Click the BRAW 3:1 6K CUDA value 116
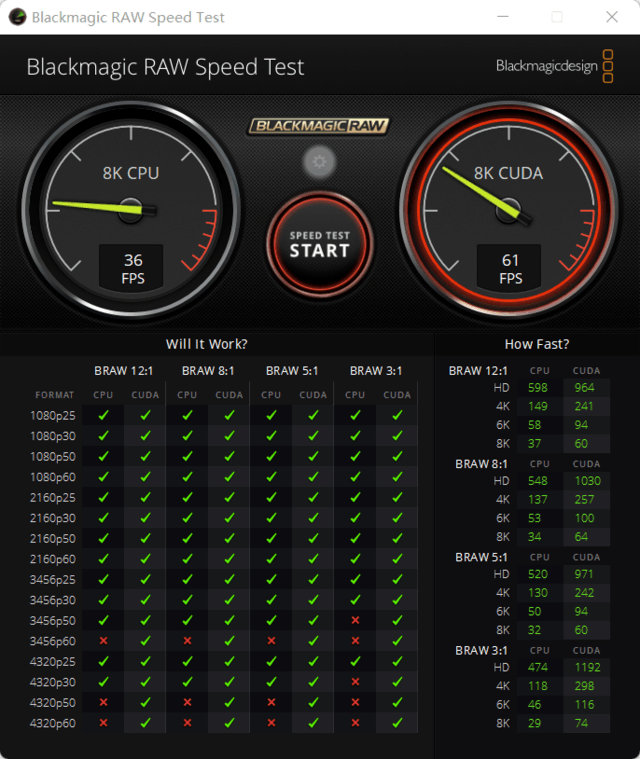The height and width of the screenshot is (759, 640). (584, 705)
